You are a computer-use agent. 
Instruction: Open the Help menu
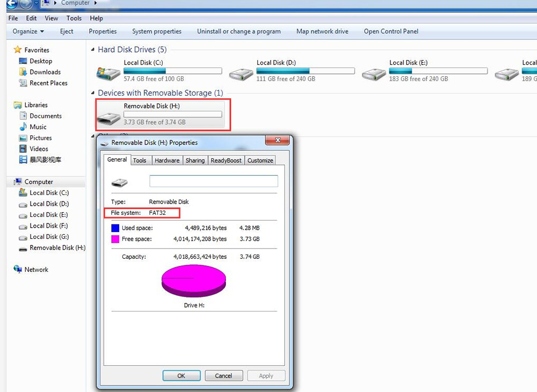96,18
